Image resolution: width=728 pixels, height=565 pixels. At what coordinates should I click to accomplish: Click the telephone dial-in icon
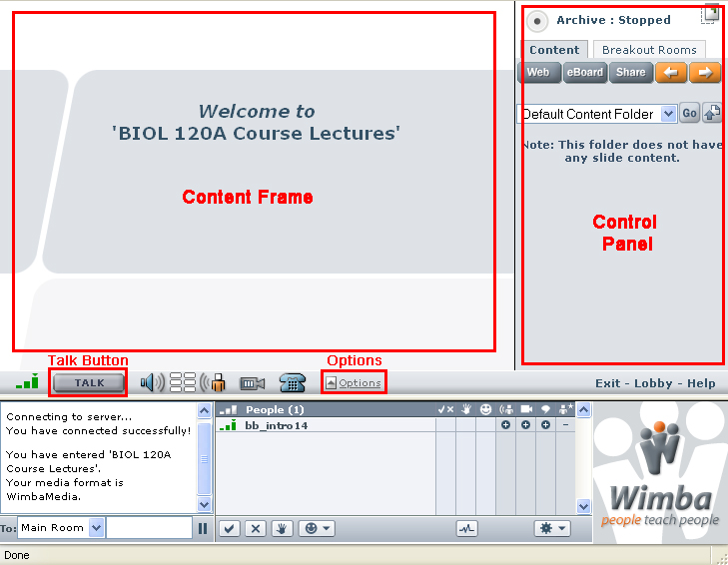coord(292,382)
